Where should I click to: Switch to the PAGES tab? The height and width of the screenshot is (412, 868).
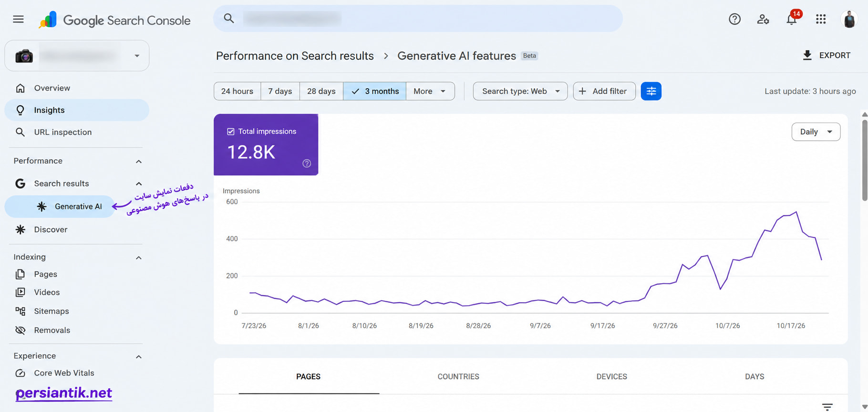pos(309,377)
